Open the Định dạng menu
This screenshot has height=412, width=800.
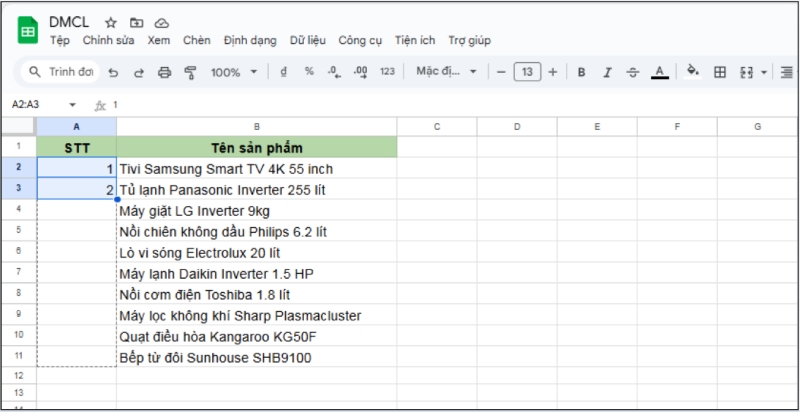[x=250, y=41]
